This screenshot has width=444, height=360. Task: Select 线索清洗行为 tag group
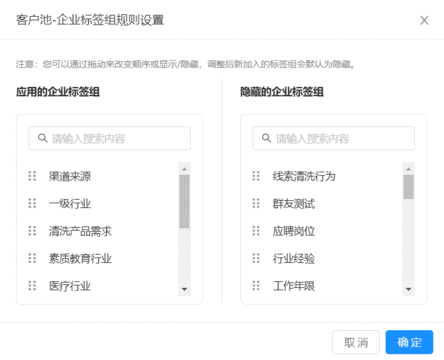304,176
